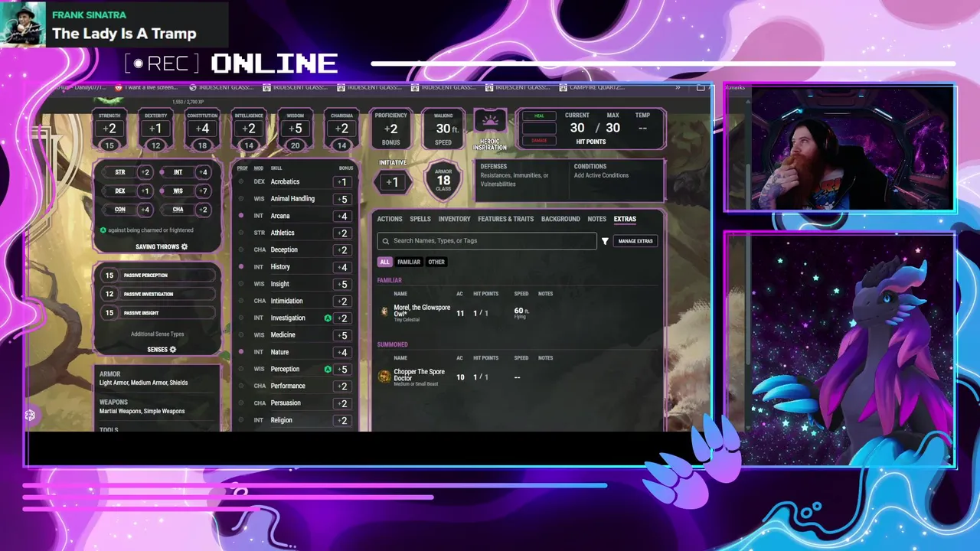The width and height of the screenshot is (980, 551).
Task: Click advantage icon against being charmed
Action: 103,230
